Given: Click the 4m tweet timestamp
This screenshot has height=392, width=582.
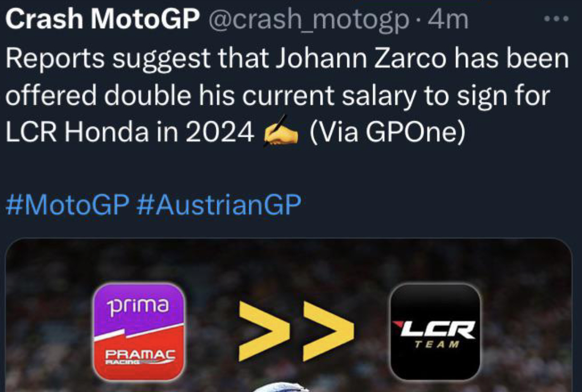Looking at the screenshot, I should point(452,20).
